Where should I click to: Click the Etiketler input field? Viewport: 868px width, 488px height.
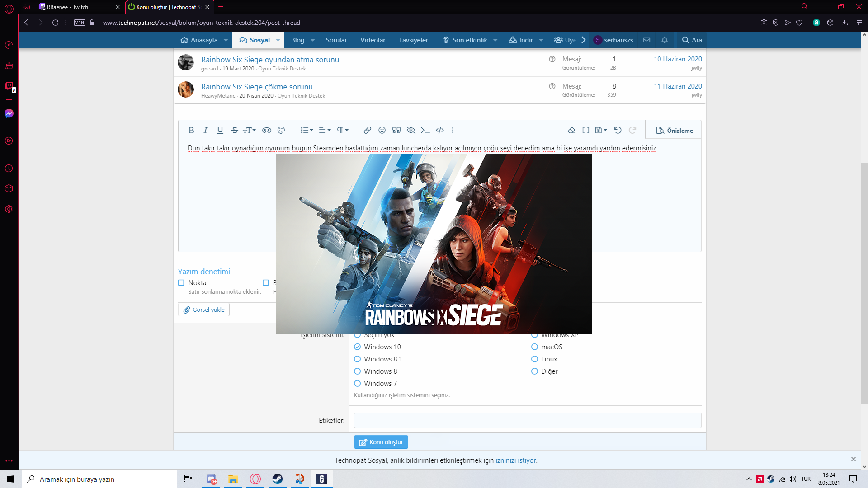click(x=527, y=420)
